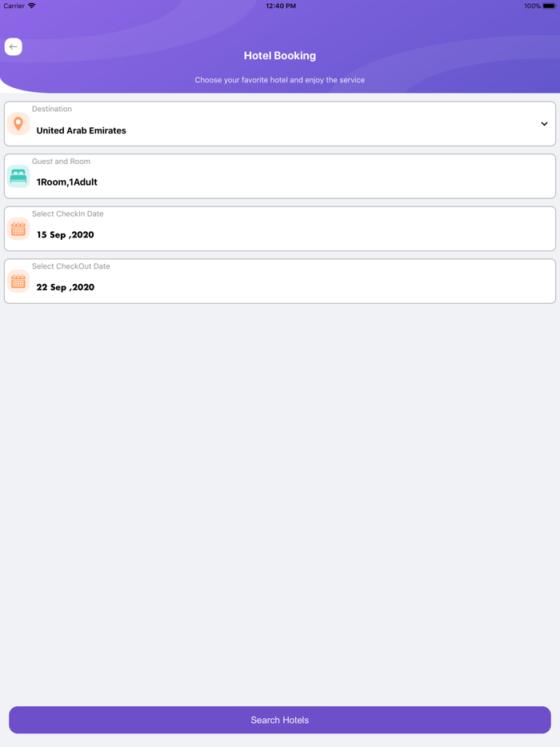Click the check-in calendar icon
Viewport: 560px width, 747px height.
click(x=18, y=230)
